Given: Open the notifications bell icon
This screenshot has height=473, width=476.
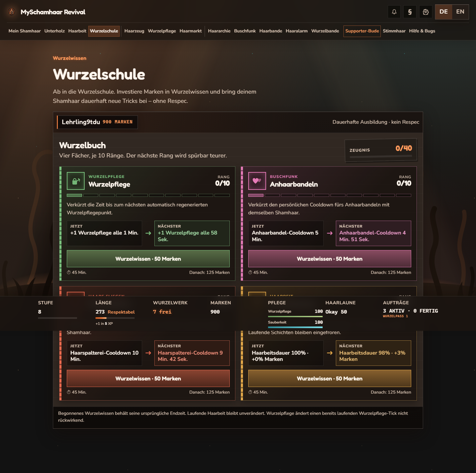Looking at the screenshot, I should [x=394, y=12].
